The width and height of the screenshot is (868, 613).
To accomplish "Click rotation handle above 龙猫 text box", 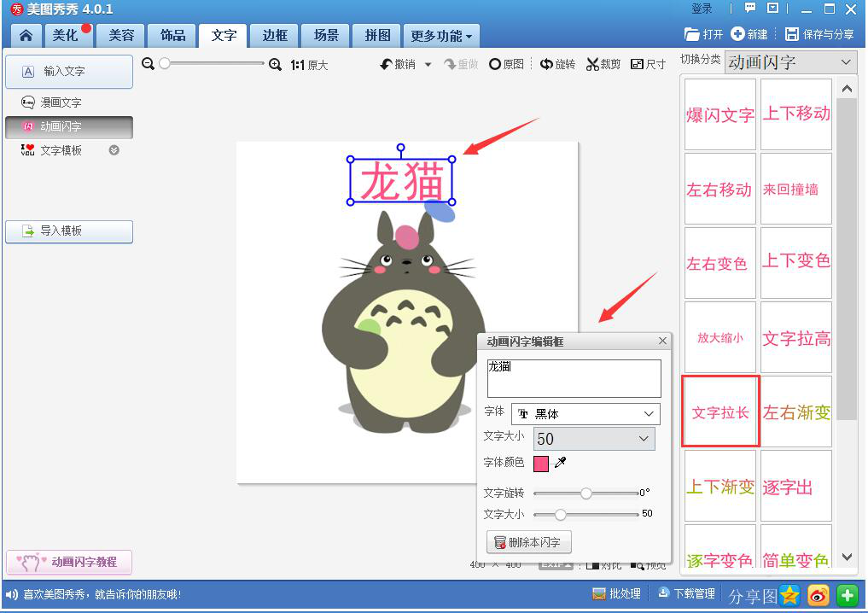I will (x=401, y=148).
